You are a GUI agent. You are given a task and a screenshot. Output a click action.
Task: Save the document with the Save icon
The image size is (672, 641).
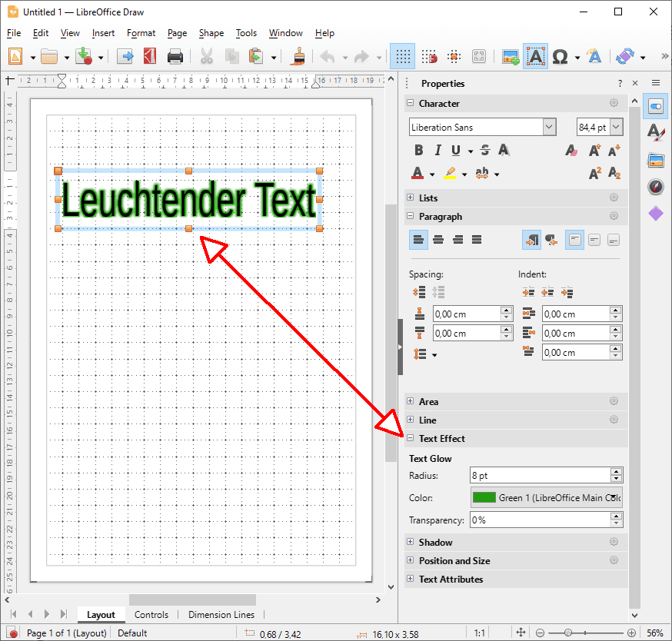coord(84,56)
